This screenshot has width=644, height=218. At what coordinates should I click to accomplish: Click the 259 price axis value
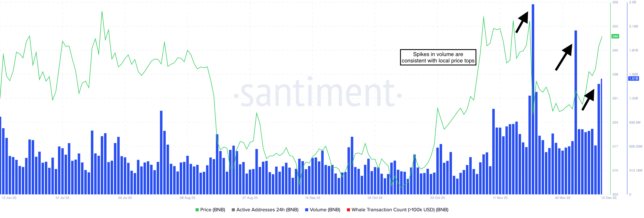[615, 2]
